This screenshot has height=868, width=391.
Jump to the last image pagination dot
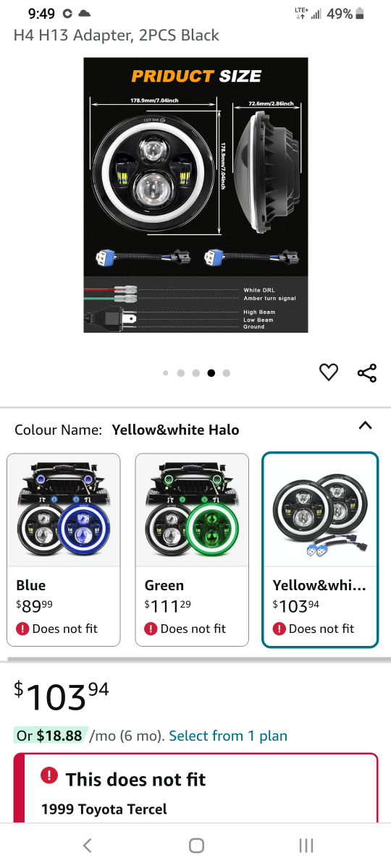[x=227, y=373]
